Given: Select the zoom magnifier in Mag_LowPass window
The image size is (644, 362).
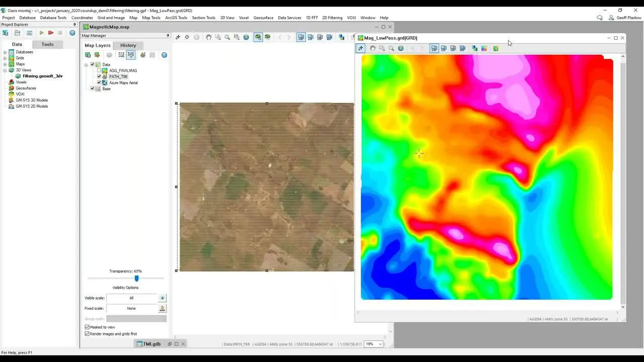Looking at the screenshot, I should [391, 48].
